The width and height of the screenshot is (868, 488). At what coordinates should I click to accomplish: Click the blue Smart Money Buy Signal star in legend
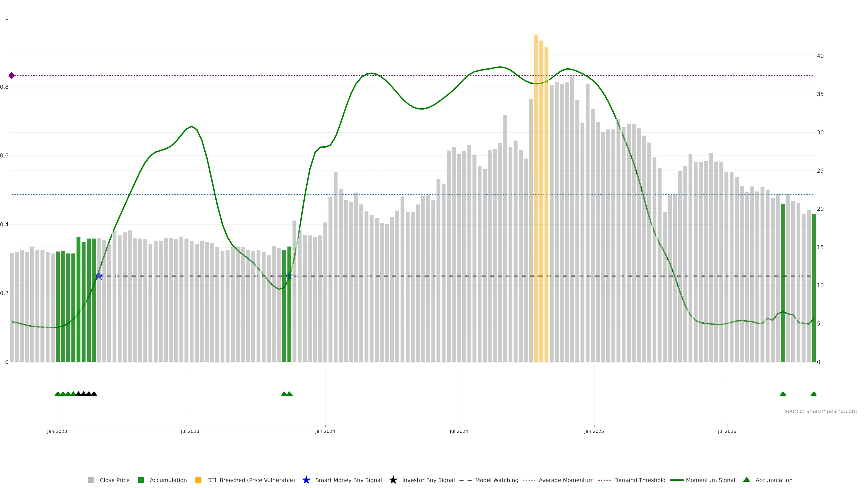click(x=306, y=480)
